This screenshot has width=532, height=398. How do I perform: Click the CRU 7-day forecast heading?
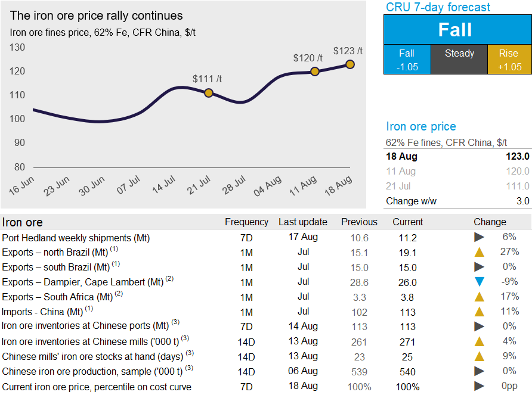438,7
